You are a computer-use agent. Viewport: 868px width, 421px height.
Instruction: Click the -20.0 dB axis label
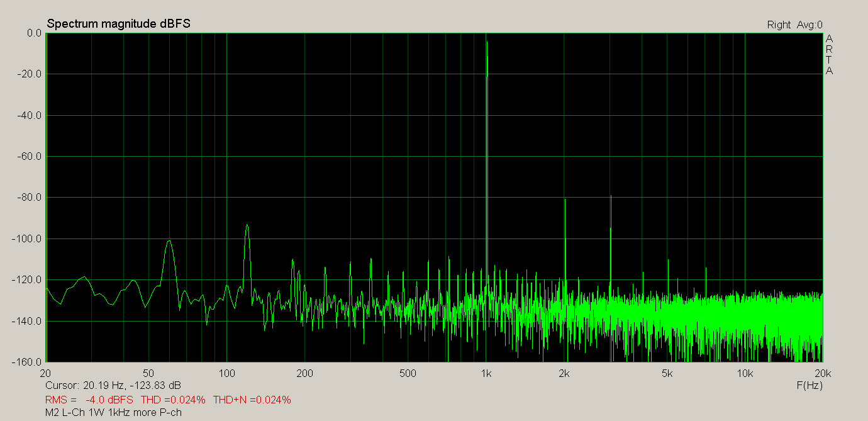tap(30, 74)
